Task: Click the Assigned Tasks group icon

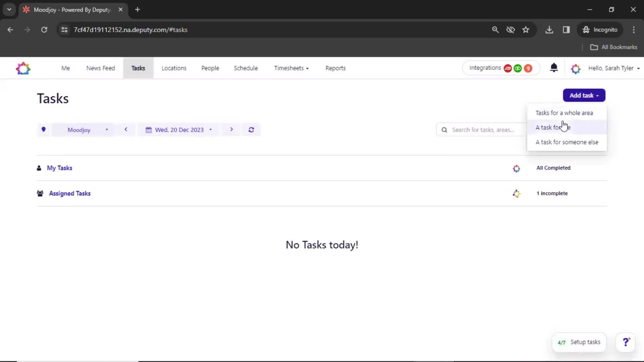Action: (40, 193)
